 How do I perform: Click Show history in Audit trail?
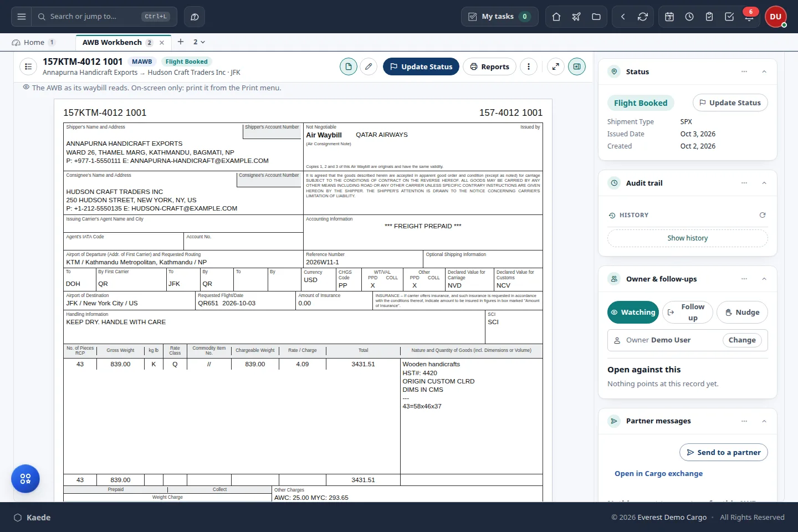pos(688,238)
